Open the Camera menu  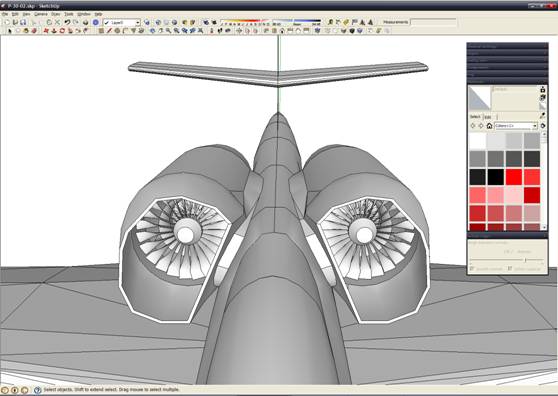[41, 14]
